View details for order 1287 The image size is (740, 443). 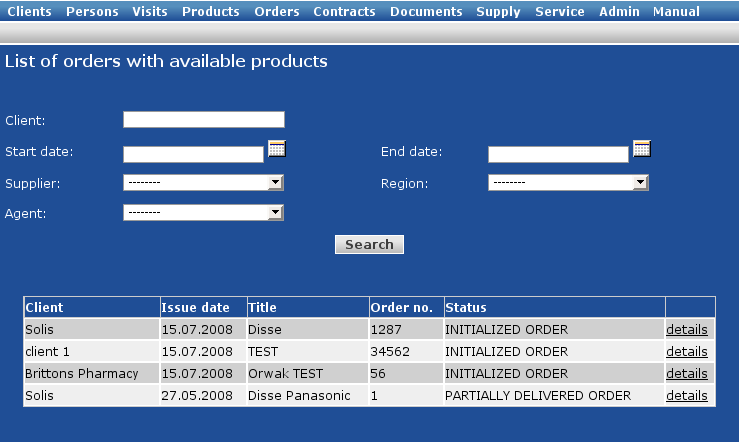tap(687, 329)
